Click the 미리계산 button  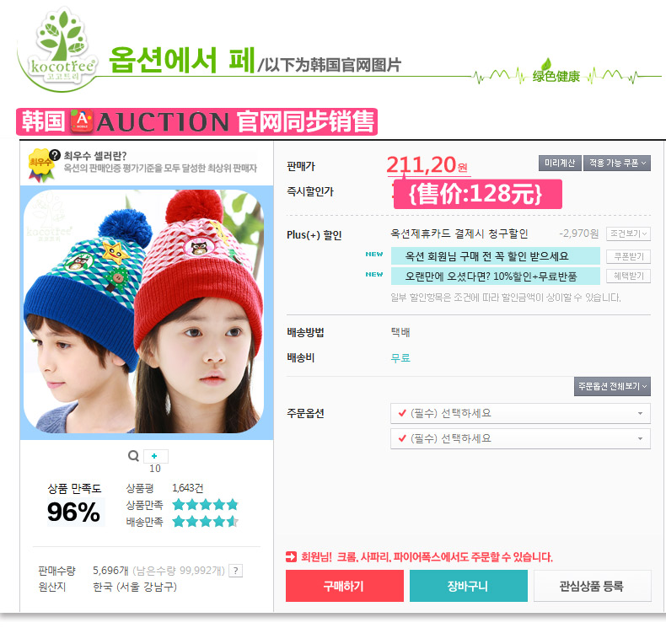click(x=560, y=164)
